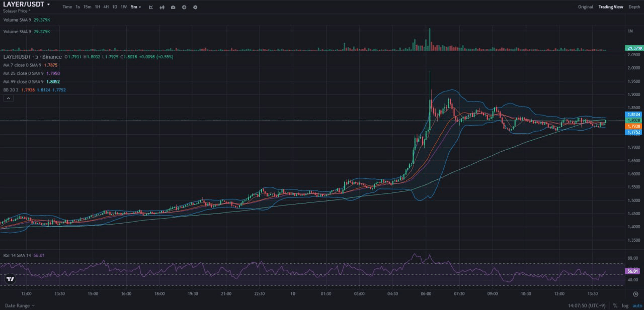The width and height of the screenshot is (644, 310).
Task: Open the price axis settings hexagon icon
Action: (636, 294)
